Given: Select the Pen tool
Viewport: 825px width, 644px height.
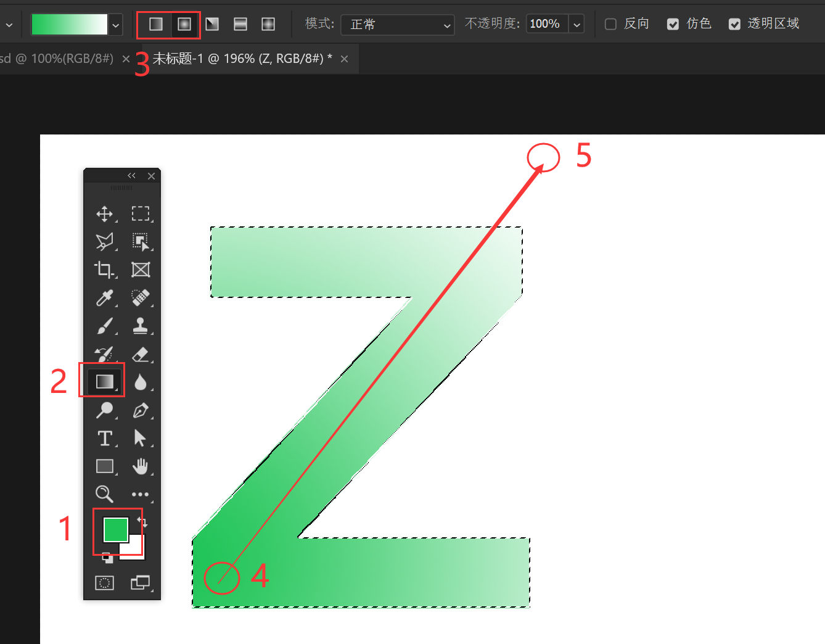Looking at the screenshot, I should click(141, 410).
